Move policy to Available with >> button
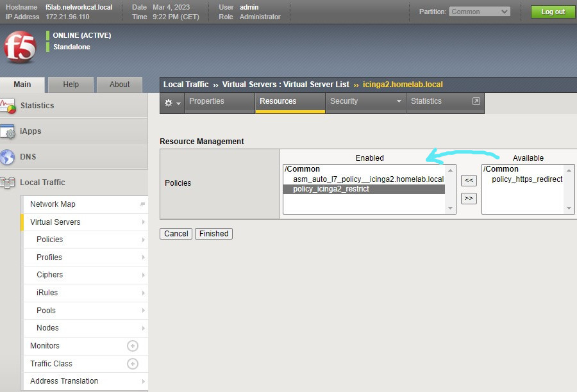 469,199
